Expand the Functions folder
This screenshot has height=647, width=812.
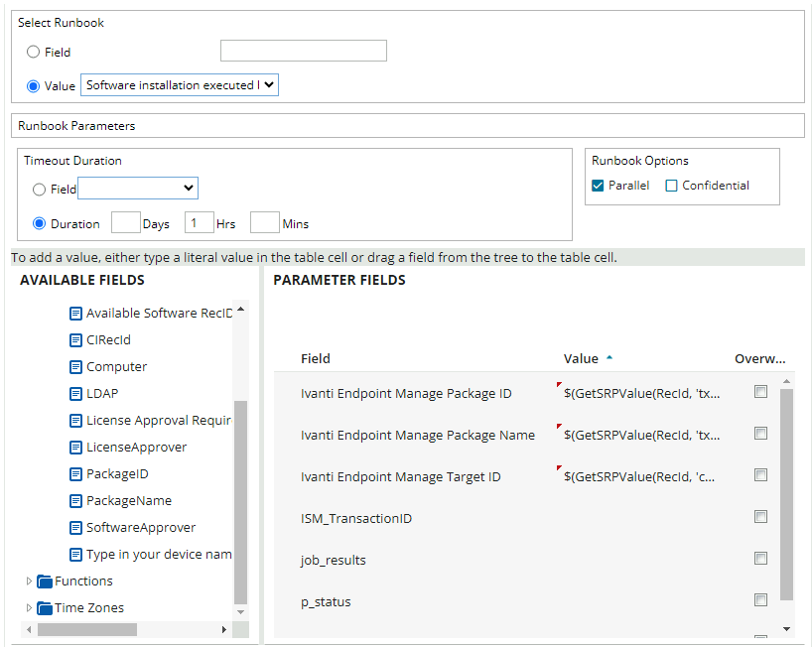[x=29, y=582]
